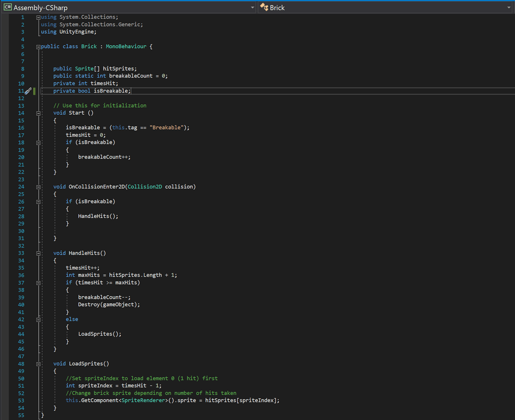
Task: Click 'private int timesHit;' on line 10
Action: pos(85,83)
